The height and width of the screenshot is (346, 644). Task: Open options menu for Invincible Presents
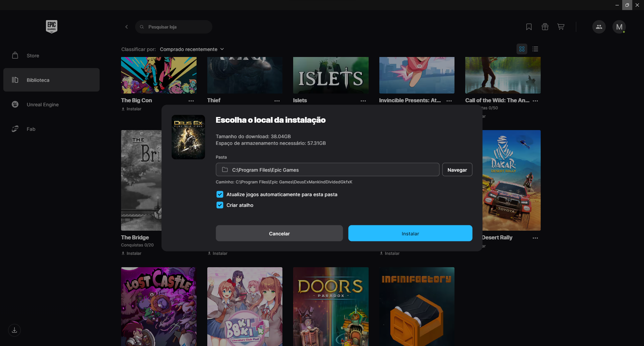449,101
